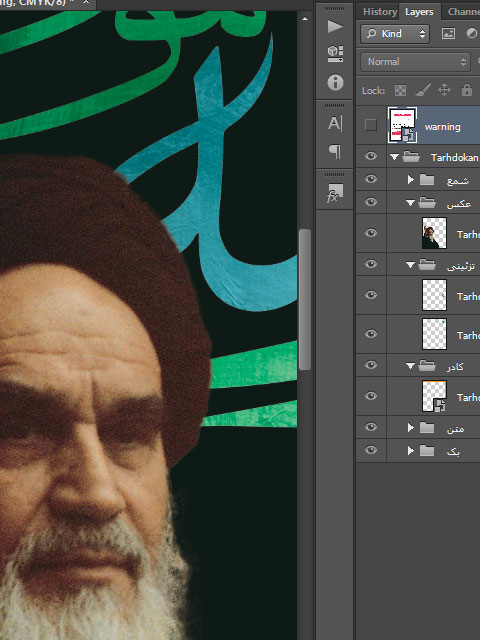Hide the کادر group
The width and height of the screenshot is (480, 640).
371,365
